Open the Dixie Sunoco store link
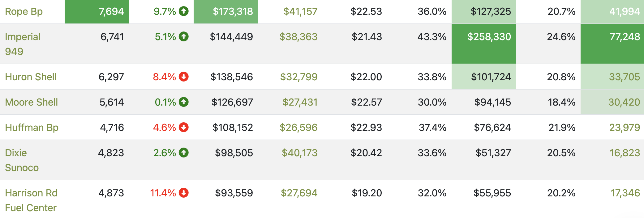Image resolution: width=644 pixels, height=218 pixels. (x=22, y=160)
